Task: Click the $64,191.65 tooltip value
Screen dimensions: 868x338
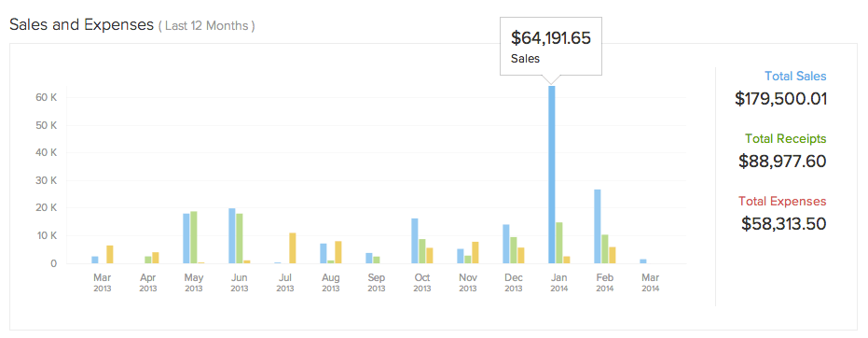Action: (x=551, y=38)
